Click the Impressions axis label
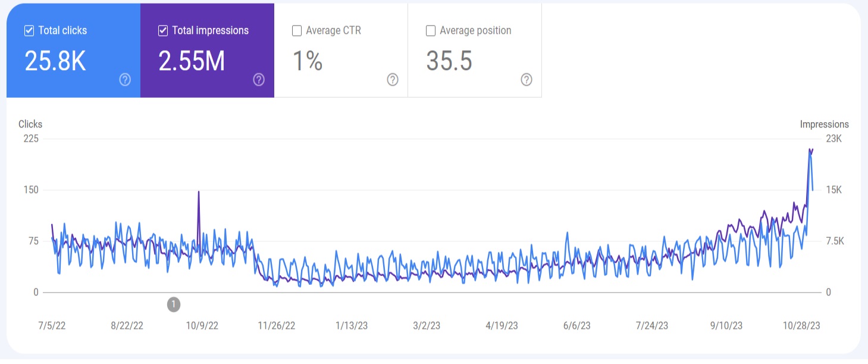Viewport: 868px width, 364px height. point(825,124)
